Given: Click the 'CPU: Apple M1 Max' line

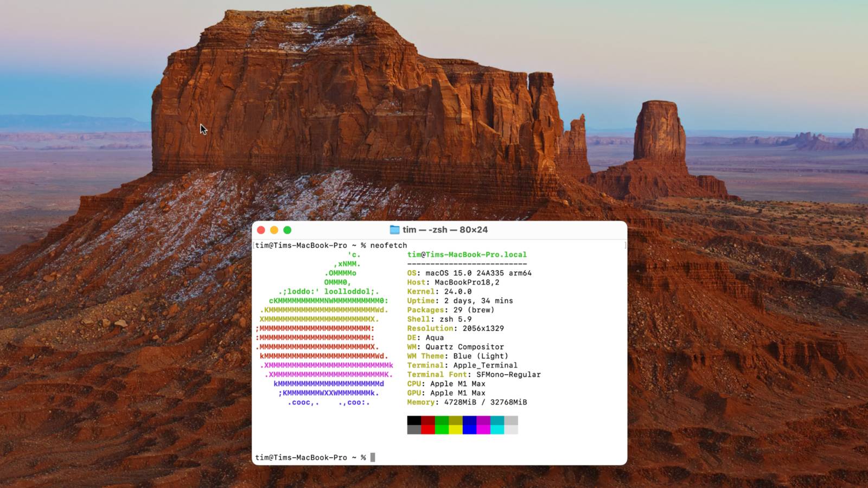Looking at the screenshot, I should click(446, 383).
